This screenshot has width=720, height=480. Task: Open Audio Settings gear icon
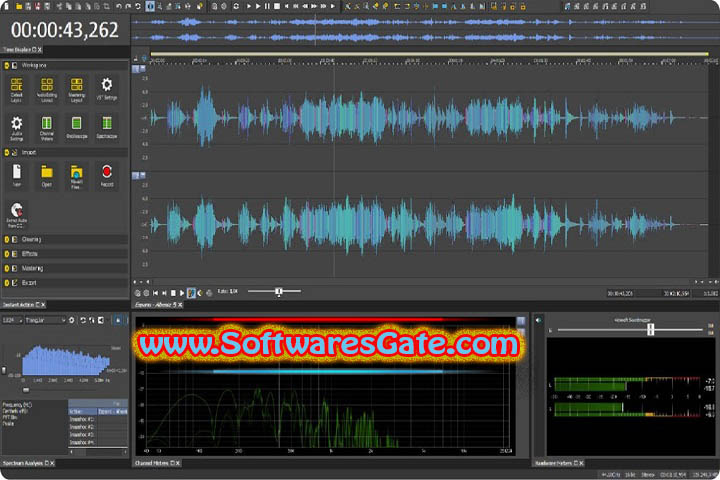[17, 128]
